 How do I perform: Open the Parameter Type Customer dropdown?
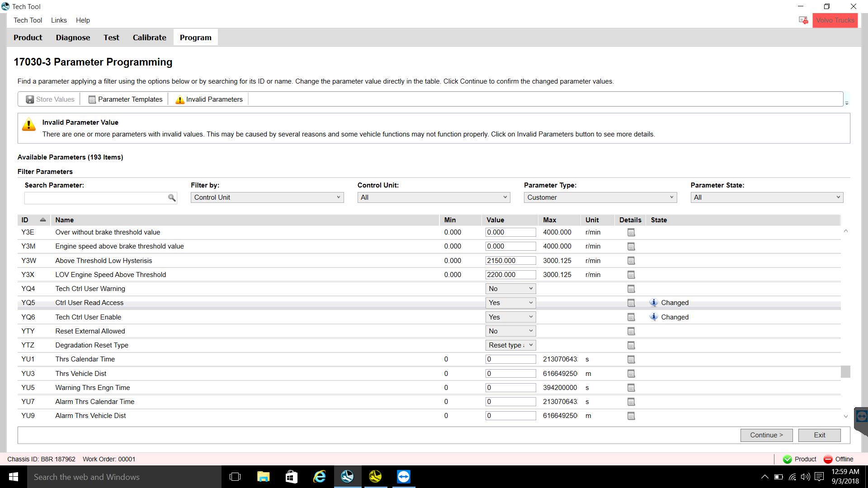pos(600,197)
